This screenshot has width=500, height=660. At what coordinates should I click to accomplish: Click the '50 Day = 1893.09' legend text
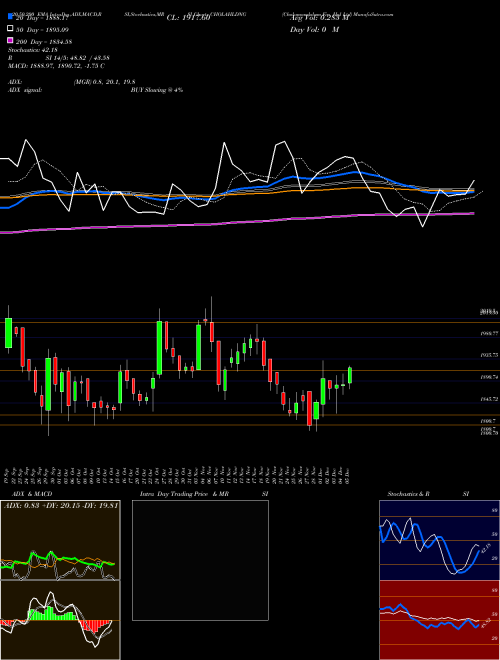(x=42, y=30)
